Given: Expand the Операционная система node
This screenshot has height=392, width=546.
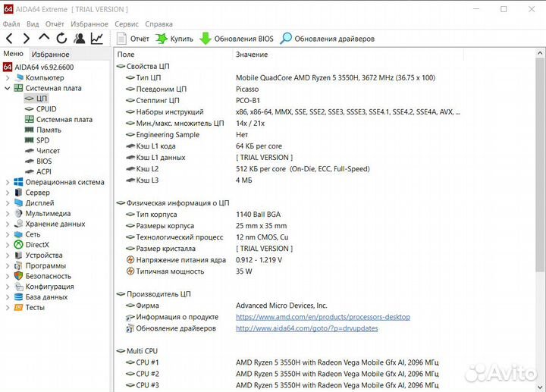Looking at the screenshot, I should point(8,182).
